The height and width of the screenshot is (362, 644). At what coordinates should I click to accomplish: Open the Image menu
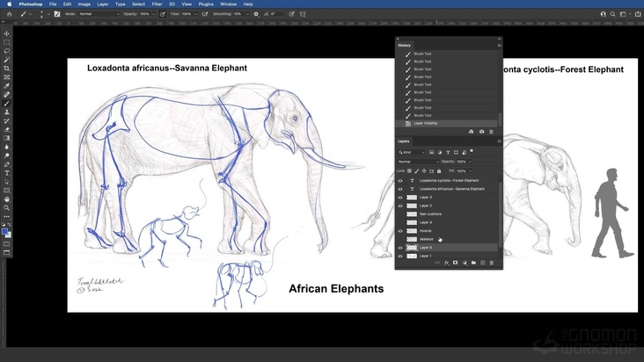pyautogui.click(x=84, y=4)
